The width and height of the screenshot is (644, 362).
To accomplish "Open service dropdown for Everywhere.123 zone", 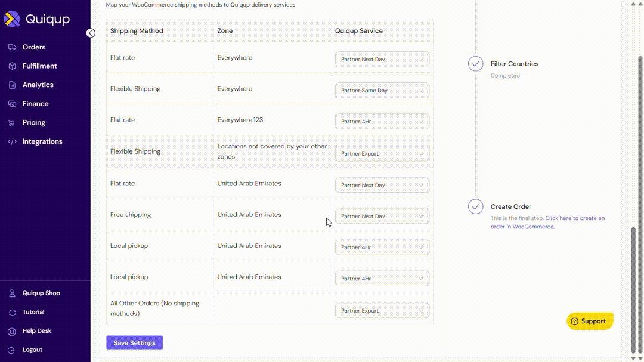I will pyautogui.click(x=382, y=122).
